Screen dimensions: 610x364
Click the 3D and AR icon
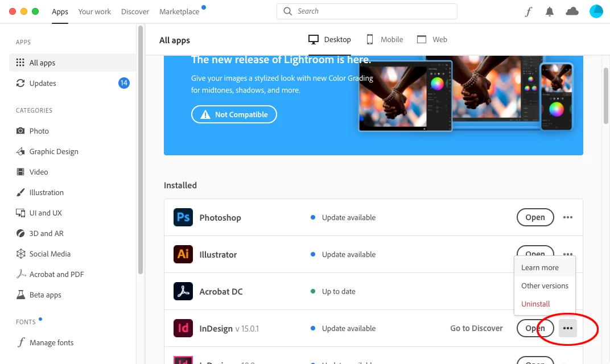point(20,233)
